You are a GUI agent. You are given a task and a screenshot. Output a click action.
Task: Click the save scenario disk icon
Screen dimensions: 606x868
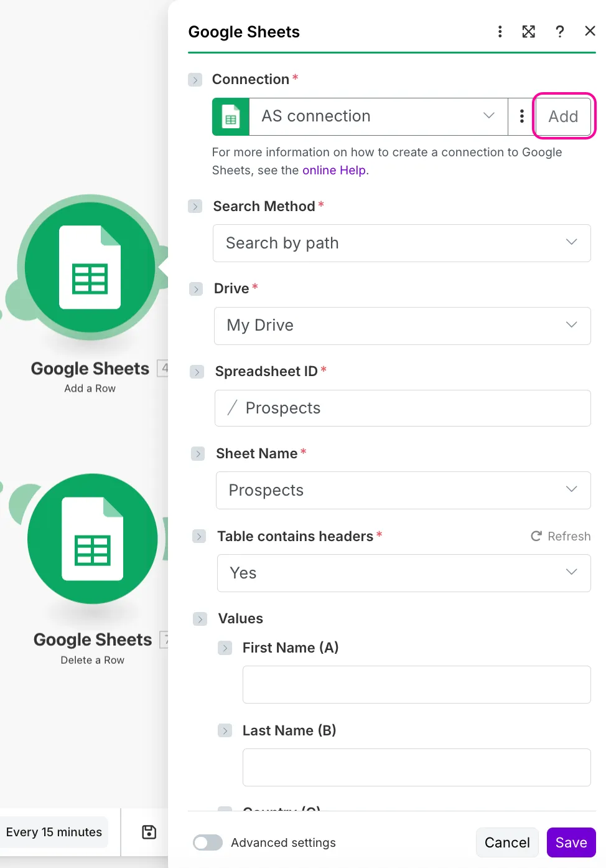tap(149, 832)
